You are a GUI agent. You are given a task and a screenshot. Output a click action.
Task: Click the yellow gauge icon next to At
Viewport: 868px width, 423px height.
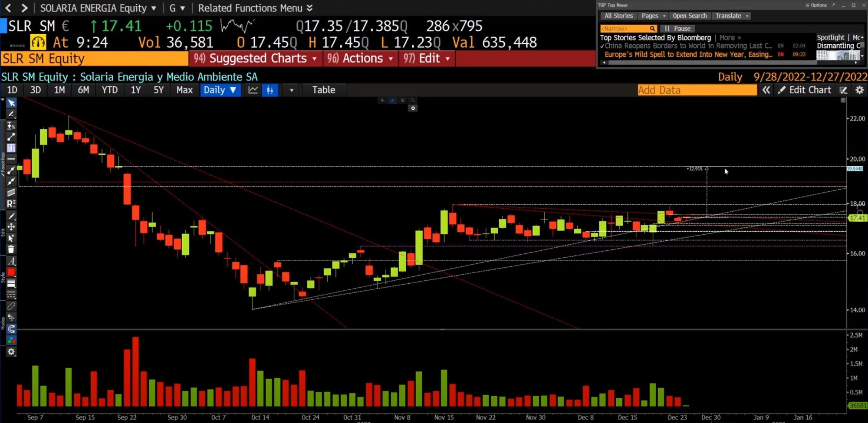38,43
